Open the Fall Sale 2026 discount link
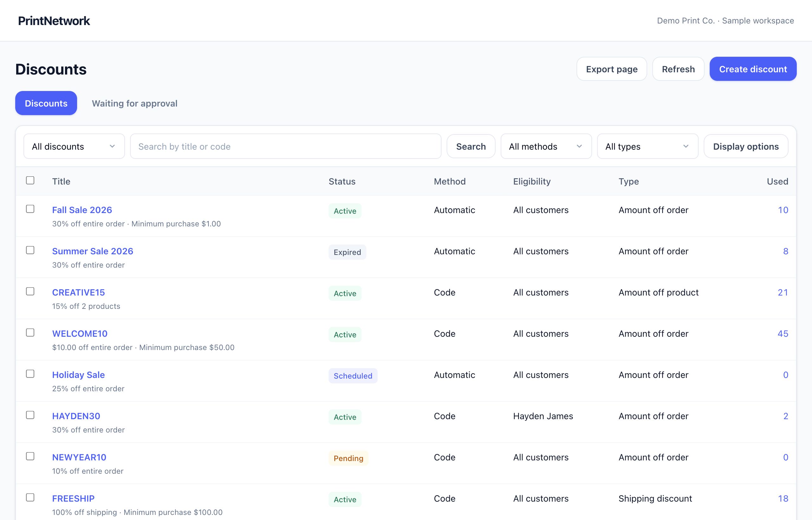Image resolution: width=812 pixels, height=520 pixels. click(82, 210)
